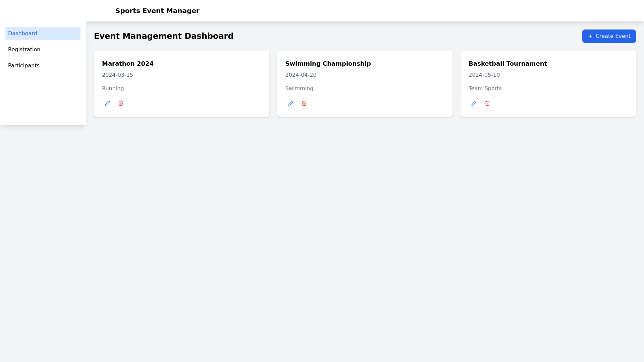Click the Running category label
This screenshot has width=644, height=362.
113,88
